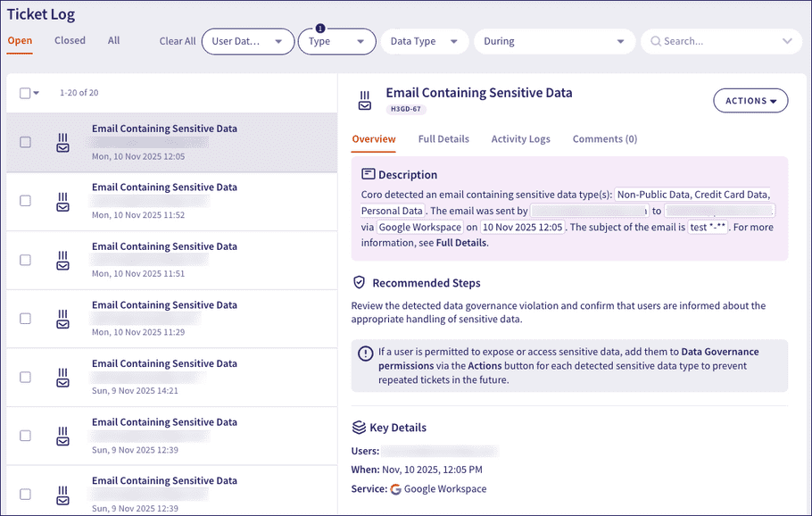The image size is (812, 516).
Task: Open the Activity Logs tab
Action: coord(520,139)
